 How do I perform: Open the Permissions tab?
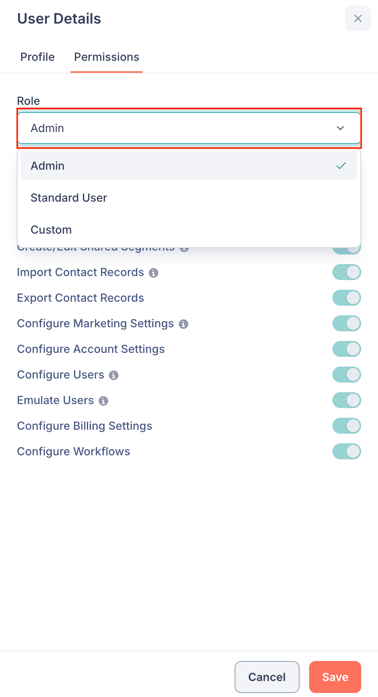click(x=106, y=57)
